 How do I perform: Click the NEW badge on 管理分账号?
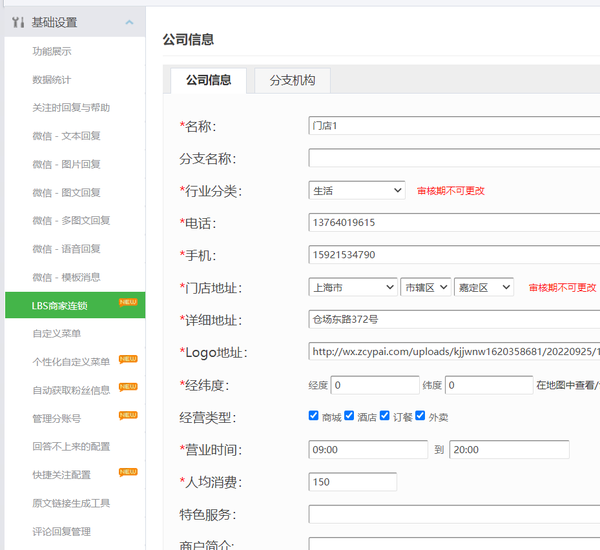click(x=128, y=415)
